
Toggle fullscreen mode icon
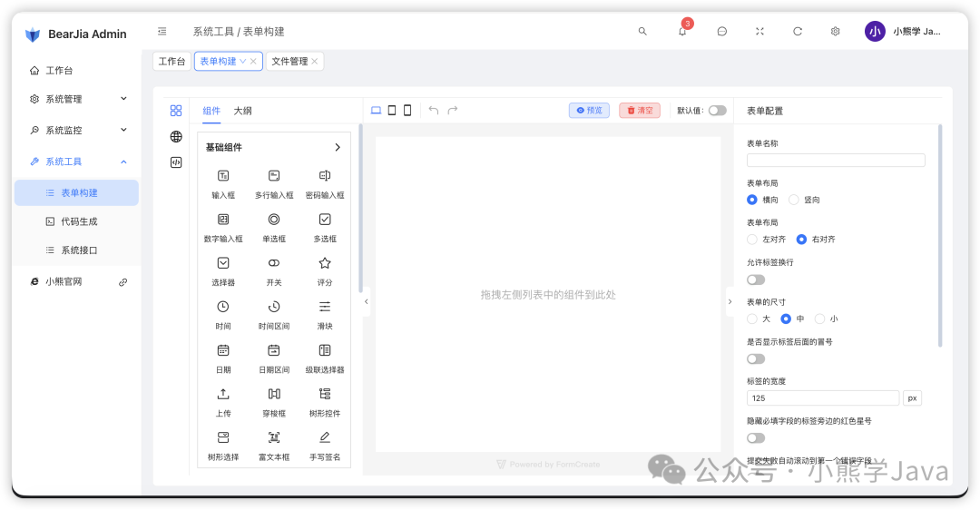pos(759,31)
